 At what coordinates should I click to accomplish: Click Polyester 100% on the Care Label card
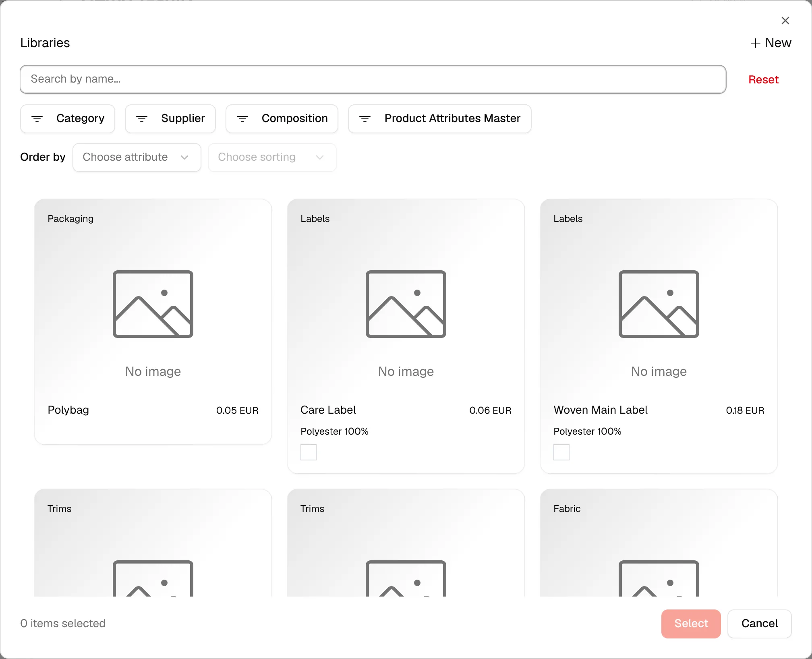coord(334,431)
